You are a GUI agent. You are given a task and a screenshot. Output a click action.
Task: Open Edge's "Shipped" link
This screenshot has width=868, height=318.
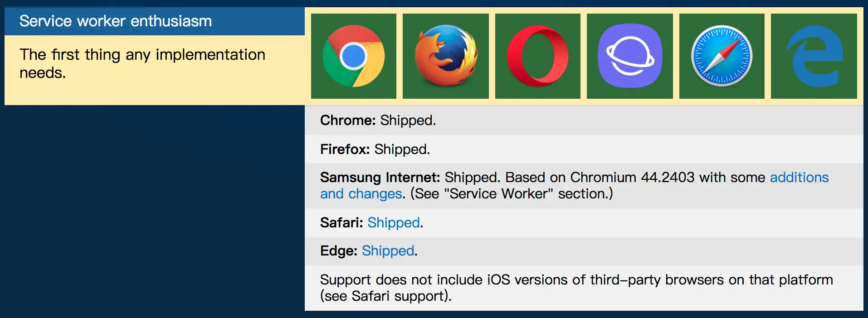tap(388, 251)
